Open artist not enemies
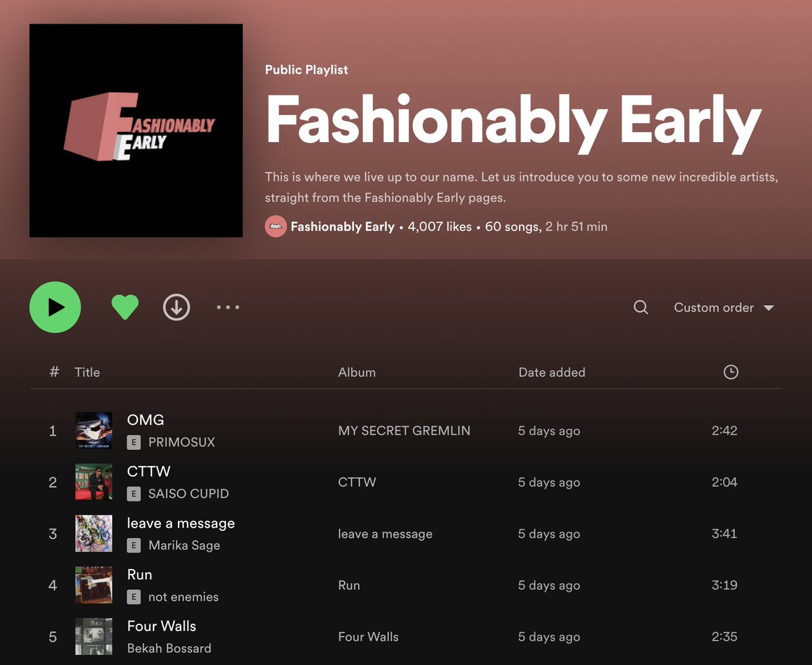812x665 pixels. click(x=183, y=597)
